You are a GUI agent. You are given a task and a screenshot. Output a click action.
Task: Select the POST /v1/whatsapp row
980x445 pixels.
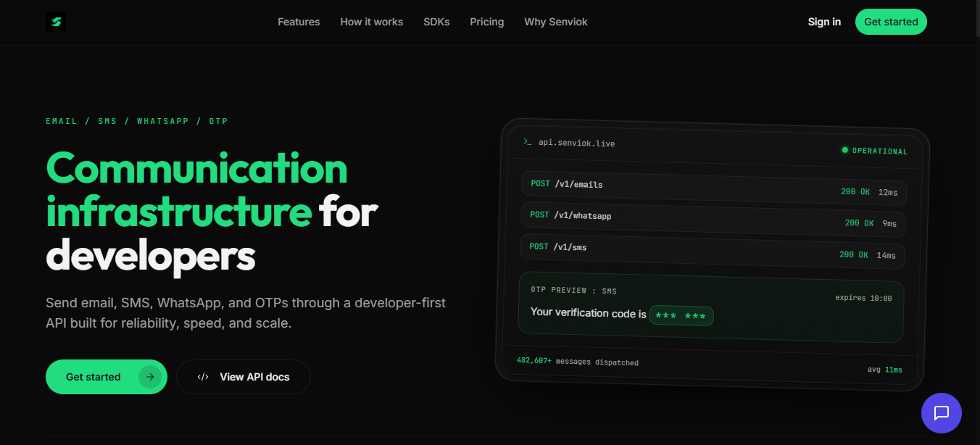tap(713, 220)
